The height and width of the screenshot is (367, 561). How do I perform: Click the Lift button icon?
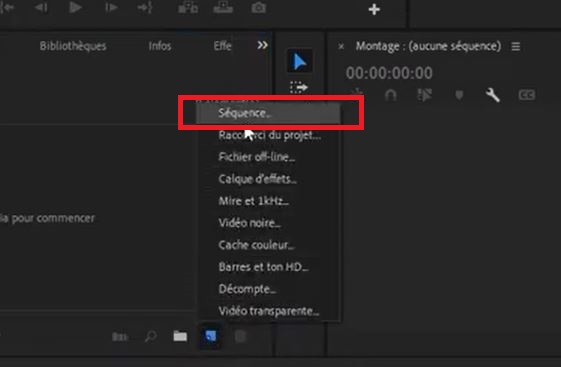188,7
